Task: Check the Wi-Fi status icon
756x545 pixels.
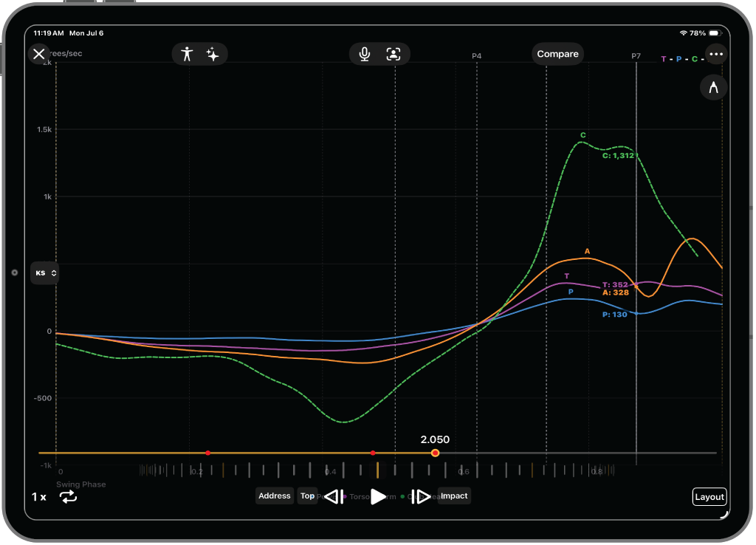Action: point(683,33)
